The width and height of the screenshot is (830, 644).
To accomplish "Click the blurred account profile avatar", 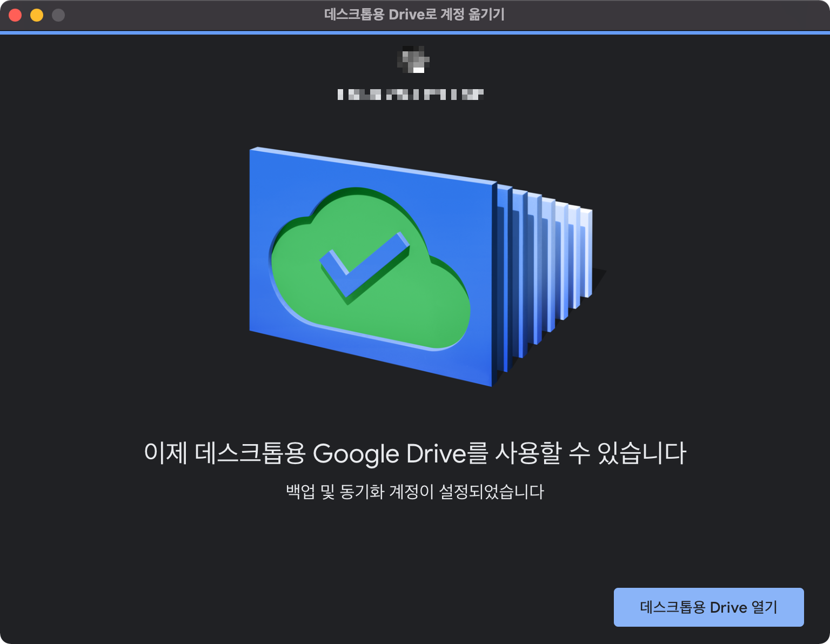I will [x=413, y=59].
